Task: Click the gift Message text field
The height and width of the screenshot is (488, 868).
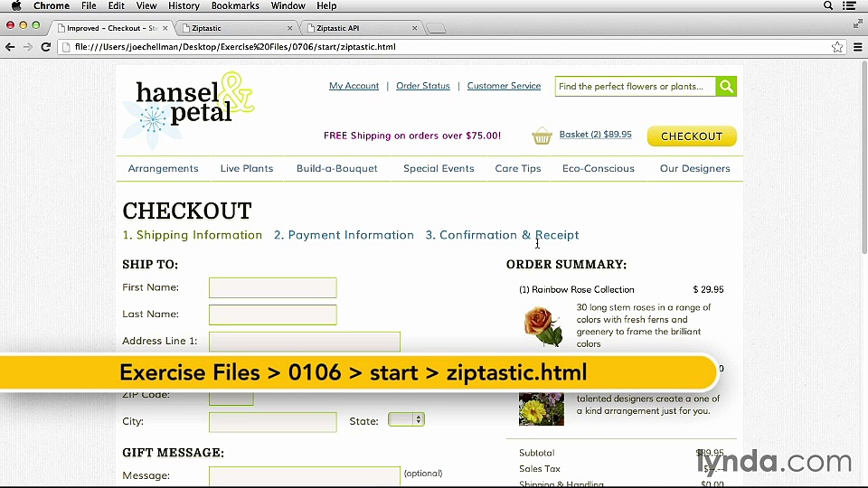Action: (x=305, y=476)
